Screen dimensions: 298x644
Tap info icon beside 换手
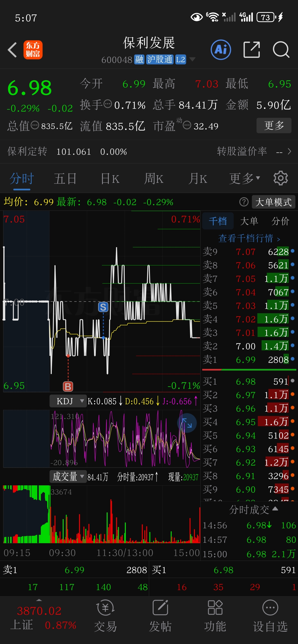click(x=108, y=103)
